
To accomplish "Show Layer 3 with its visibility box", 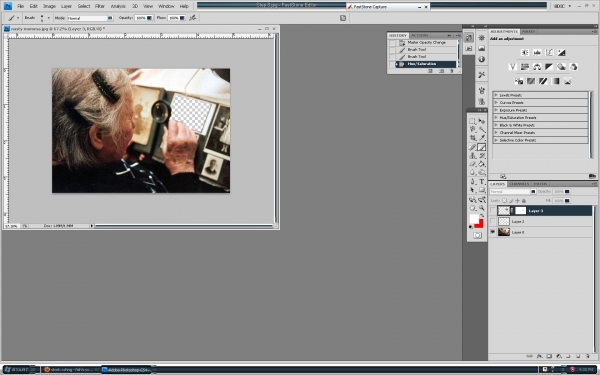I will tap(492, 210).
